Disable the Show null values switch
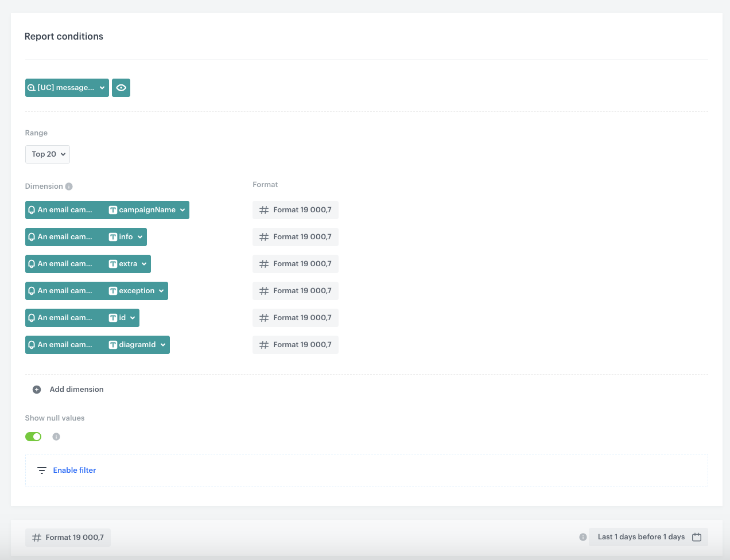The height and width of the screenshot is (560, 730). (33, 437)
